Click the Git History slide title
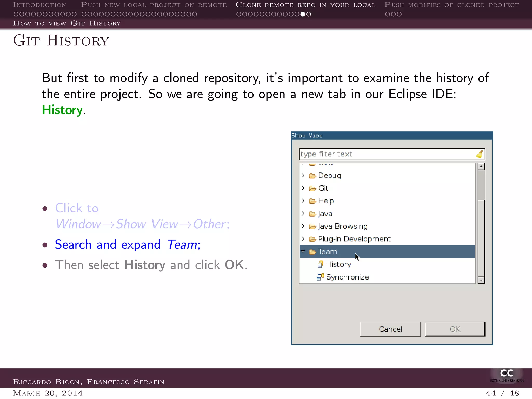This screenshot has width=532, height=399. click(61, 41)
